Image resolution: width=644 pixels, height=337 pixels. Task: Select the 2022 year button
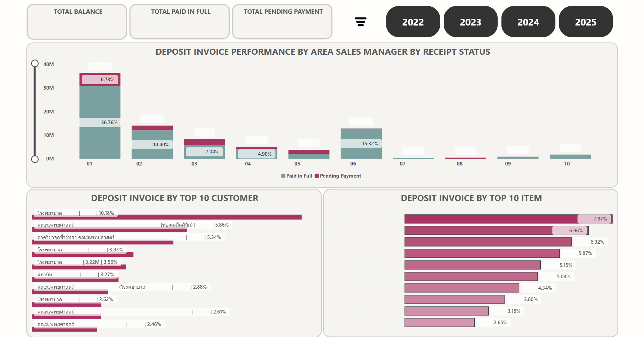413,22
